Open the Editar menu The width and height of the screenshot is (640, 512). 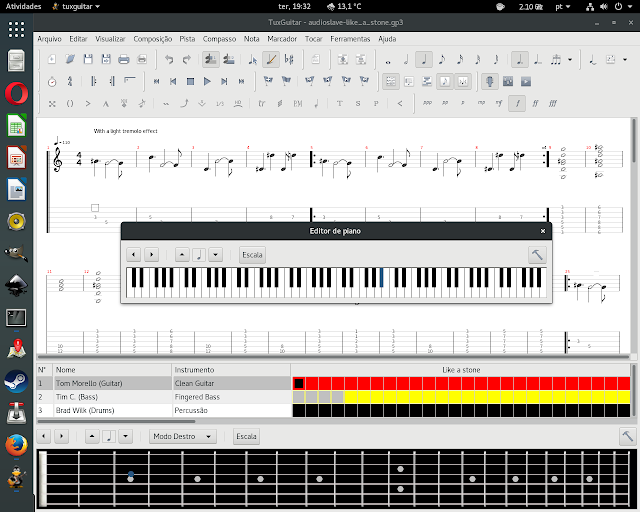coord(78,39)
